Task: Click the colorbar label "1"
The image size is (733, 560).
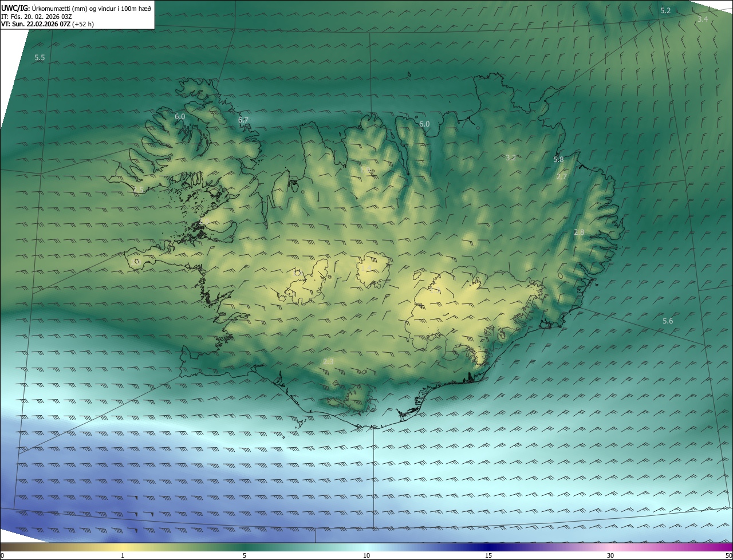Action: coord(123,555)
